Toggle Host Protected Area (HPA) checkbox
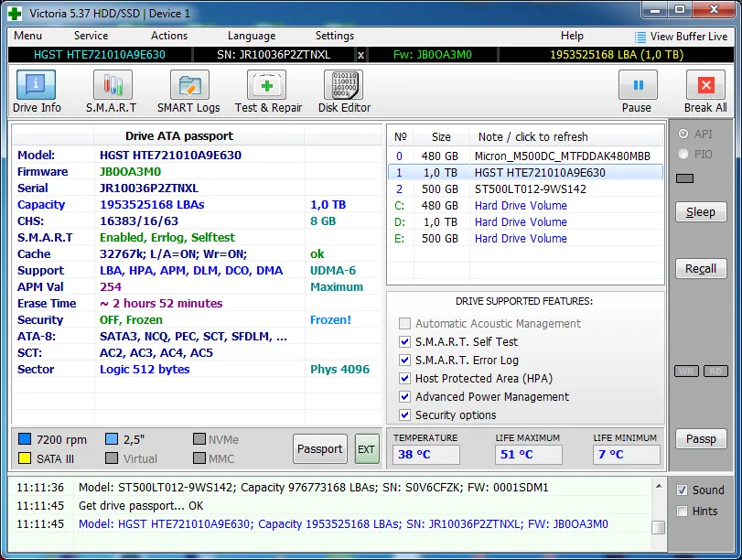This screenshot has width=742, height=560. (404, 378)
